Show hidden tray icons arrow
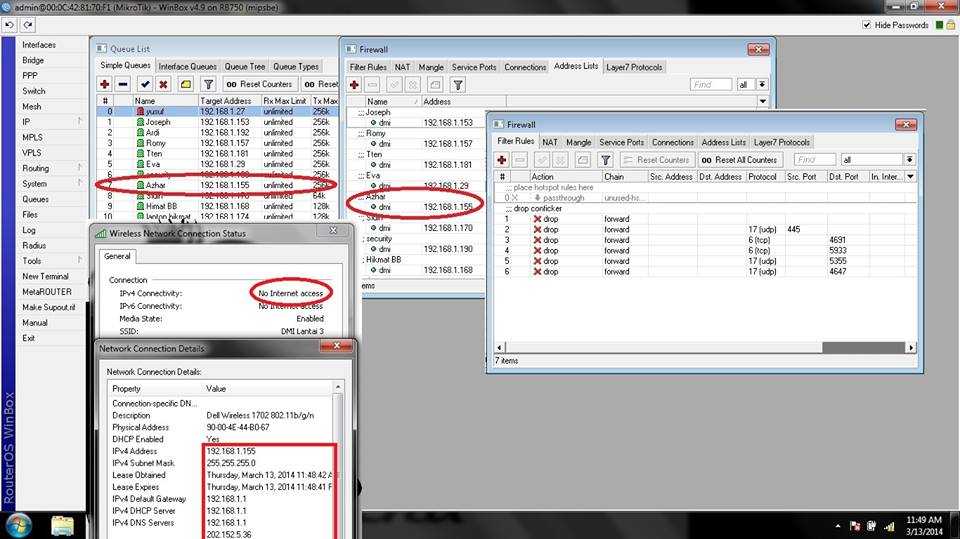The image size is (960, 539). (838, 526)
